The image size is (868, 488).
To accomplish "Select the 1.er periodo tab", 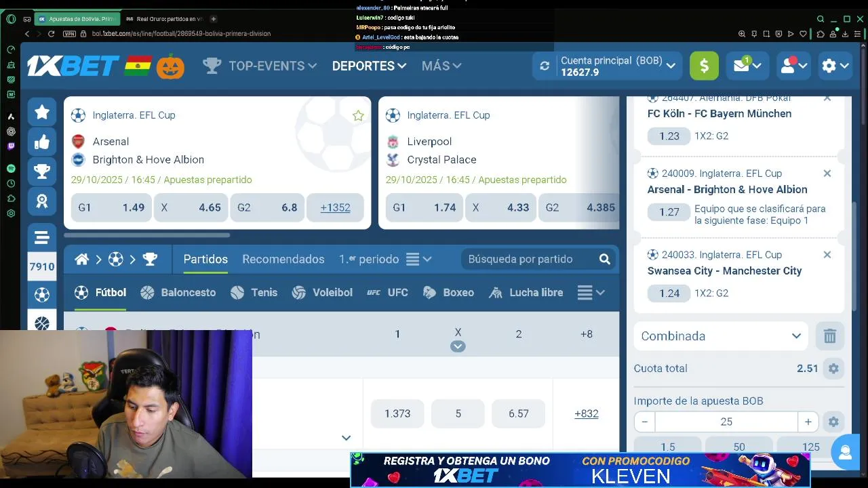I will [x=369, y=259].
